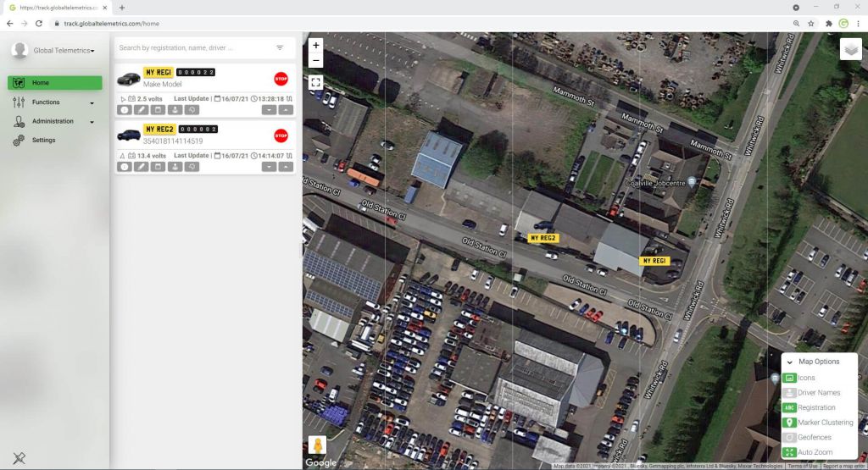This screenshot has height=470, width=868.
Task: Open the info icon for MY REG2
Action: click(124, 167)
